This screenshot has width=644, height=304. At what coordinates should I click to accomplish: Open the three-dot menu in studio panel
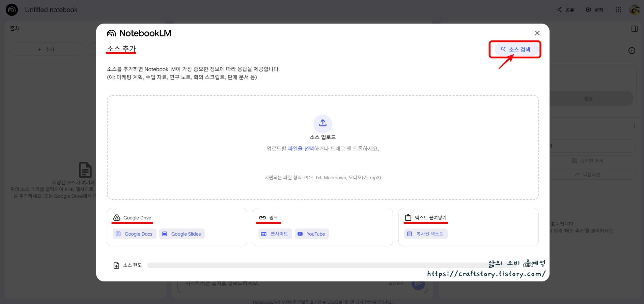coord(635,126)
